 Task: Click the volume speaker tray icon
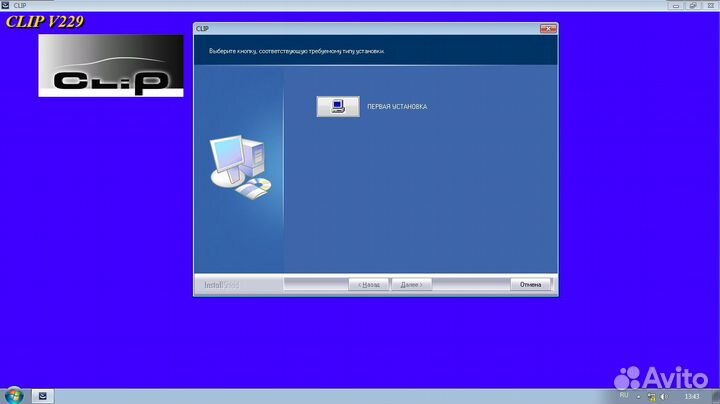click(x=664, y=396)
